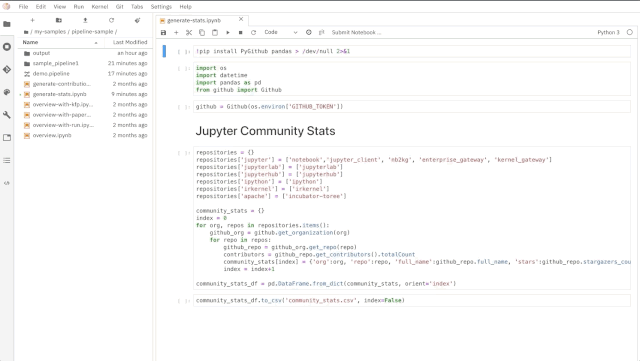The height and width of the screenshot is (361, 640).
Task: Copy the selected cells
Action: pyautogui.click(x=202, y=32)
